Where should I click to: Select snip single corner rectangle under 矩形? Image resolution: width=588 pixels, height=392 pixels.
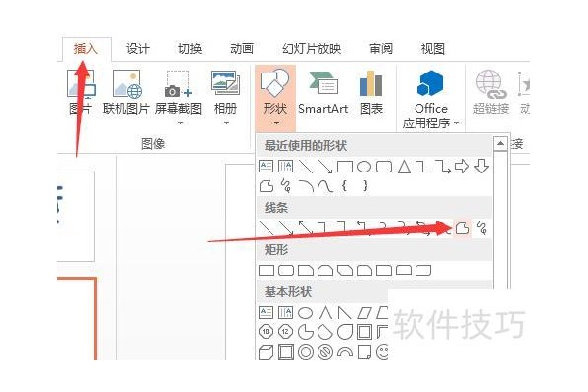[x=306, y=270]
